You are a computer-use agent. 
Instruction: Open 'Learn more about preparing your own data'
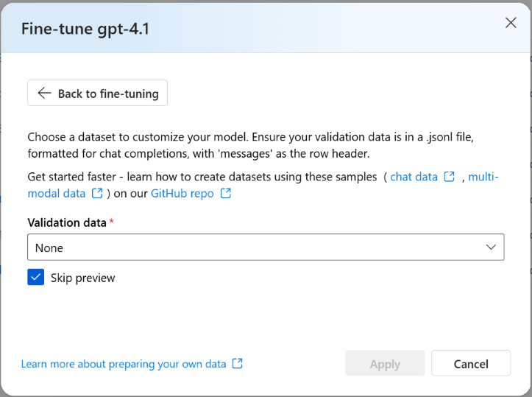pos(124,364)
